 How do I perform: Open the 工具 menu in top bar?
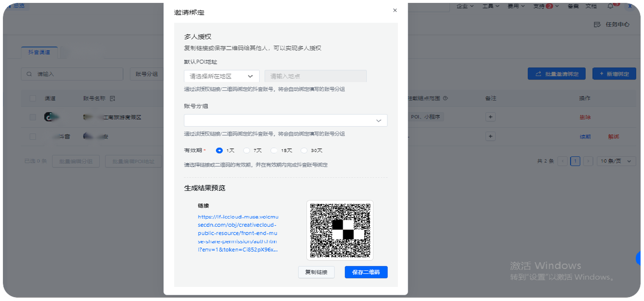click(x=491, y=6)
